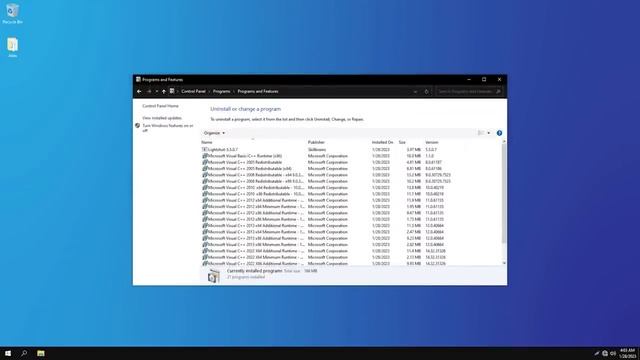
Task: Click the search magnifier icon
Action: 498,91
